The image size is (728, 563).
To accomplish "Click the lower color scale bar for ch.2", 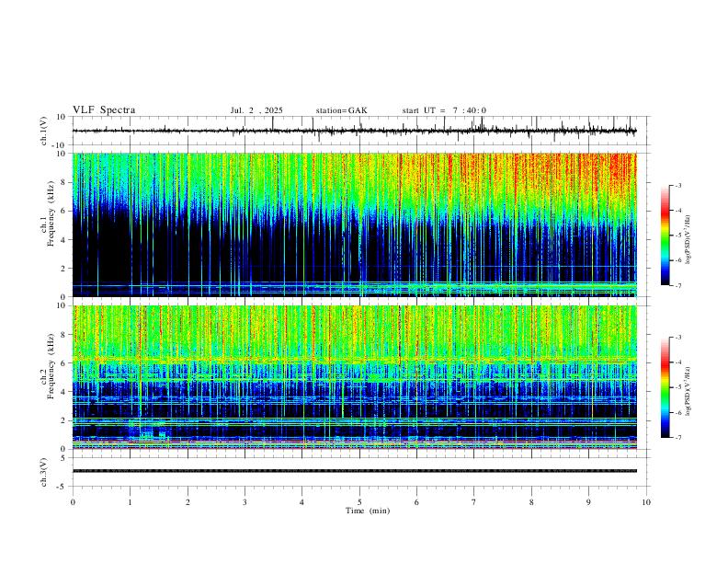I will point(665,387).
